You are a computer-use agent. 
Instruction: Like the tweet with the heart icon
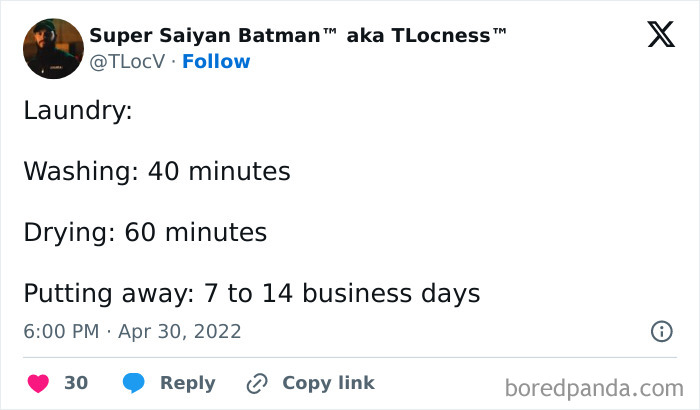pos(37,383)
